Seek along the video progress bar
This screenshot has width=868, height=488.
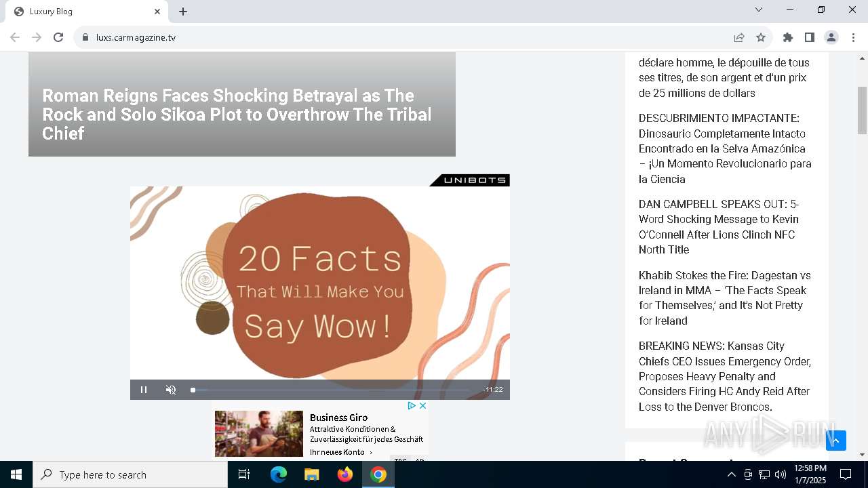(x=331, y=390)
